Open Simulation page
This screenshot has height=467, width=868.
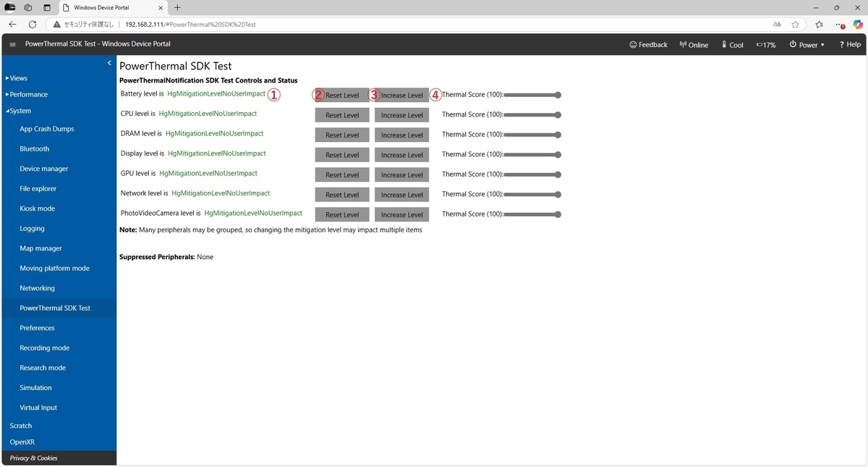pyautogui.click(x=36, y=387)
